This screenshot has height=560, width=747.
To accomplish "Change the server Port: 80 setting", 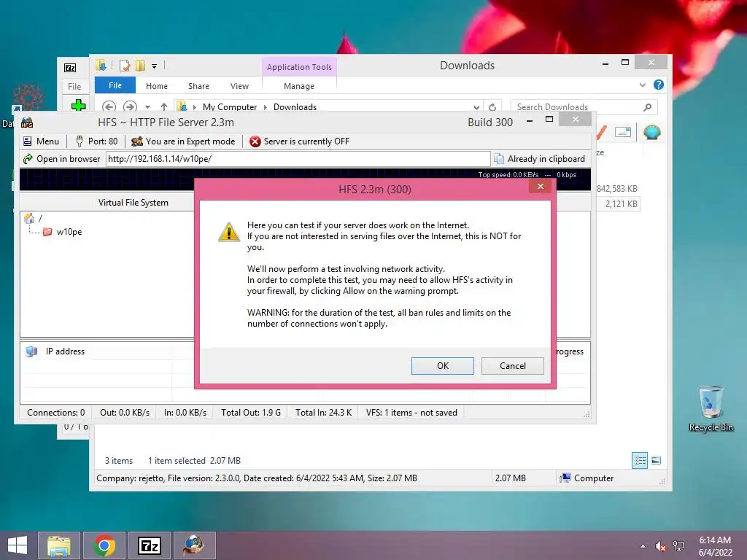I will 96,141.
